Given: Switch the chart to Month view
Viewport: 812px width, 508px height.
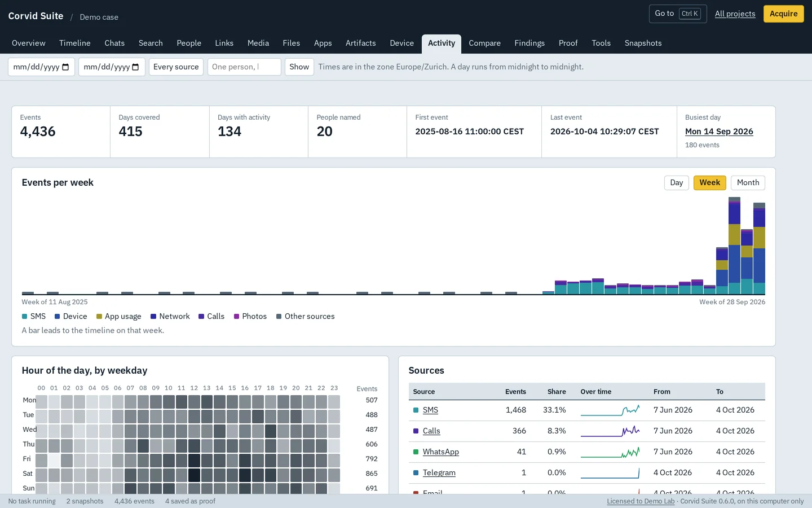Looking at the screenshot, I should (748, 183).
